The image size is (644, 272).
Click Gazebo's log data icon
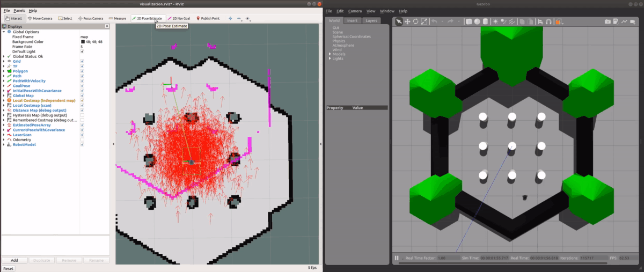(616, 21)
